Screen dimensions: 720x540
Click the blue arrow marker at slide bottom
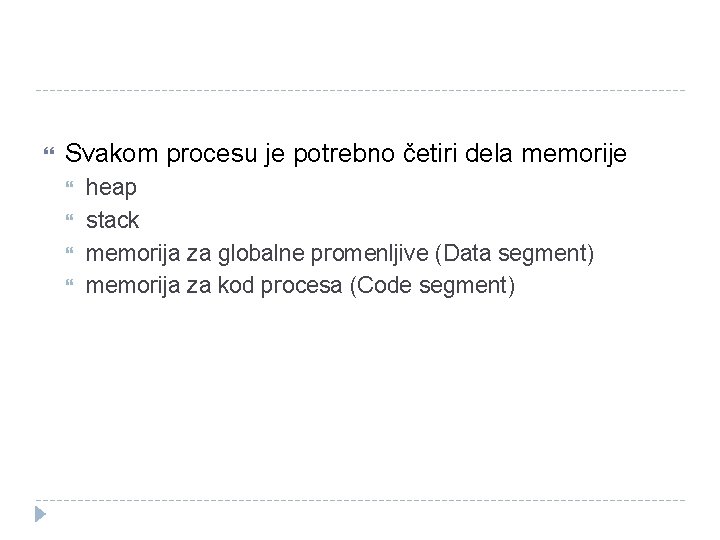(41, 515)
